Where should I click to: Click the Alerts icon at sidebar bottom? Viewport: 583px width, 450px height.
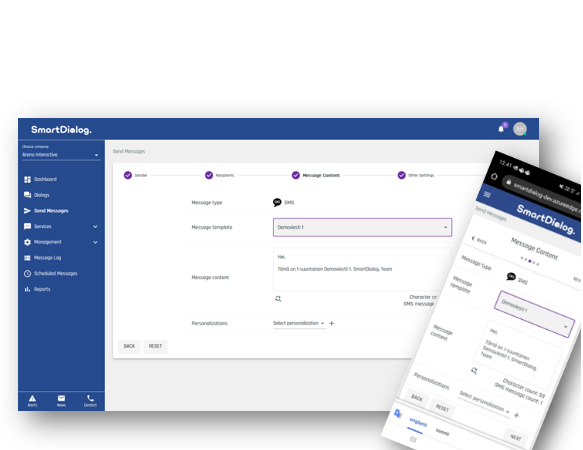coord(32,401)
